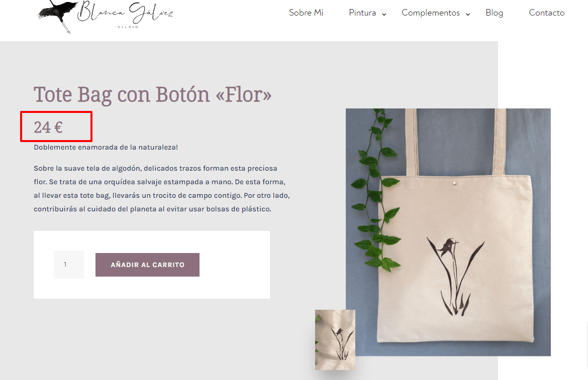Expand the Complementos dropdown chevron
Image resolution: width=588 pixels, height=380 pixels.
467,14
